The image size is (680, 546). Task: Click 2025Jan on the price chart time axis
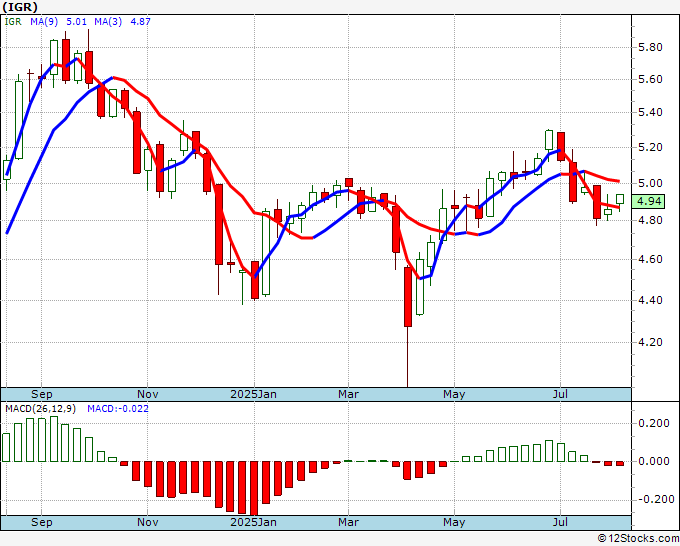pyautogui.click(x=253, y=394)
